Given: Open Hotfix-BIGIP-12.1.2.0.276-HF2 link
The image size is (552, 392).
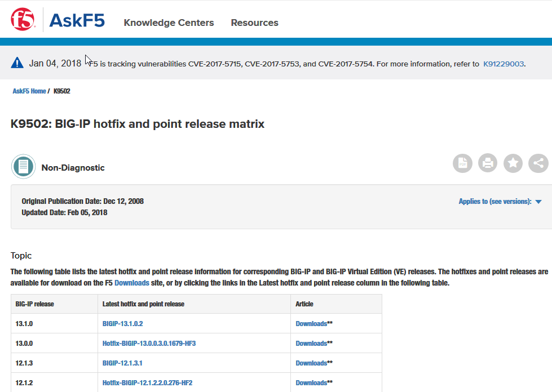Looking at the screenshot, I should 147,383.
